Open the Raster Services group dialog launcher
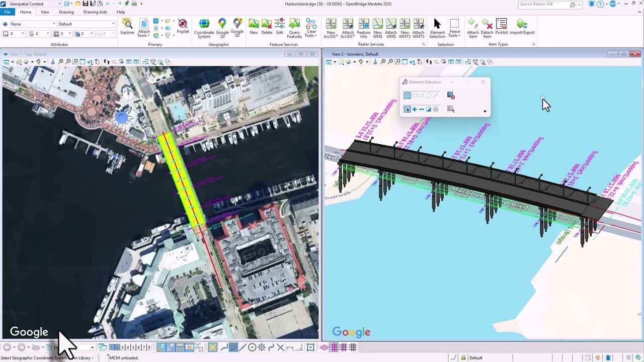The image size is (644, 362). [x=423, y=44]
